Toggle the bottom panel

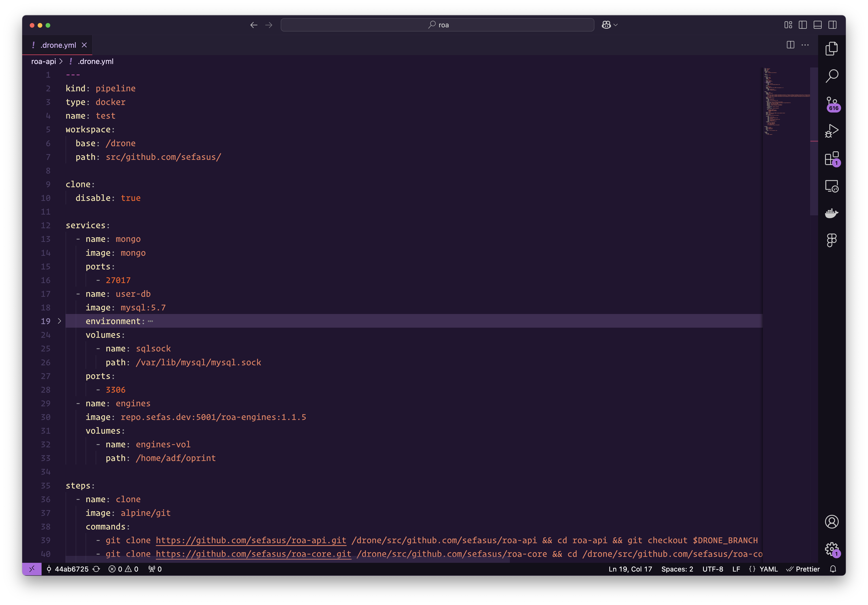click(817, 25)
